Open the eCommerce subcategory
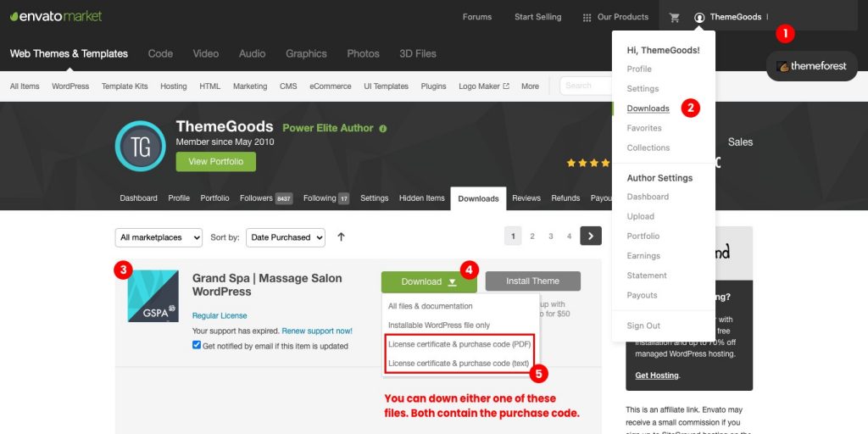 pos(330,86)
